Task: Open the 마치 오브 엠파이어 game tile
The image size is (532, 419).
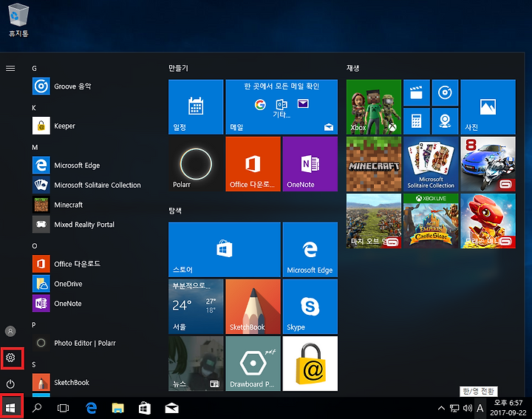Action: [374, 221]
